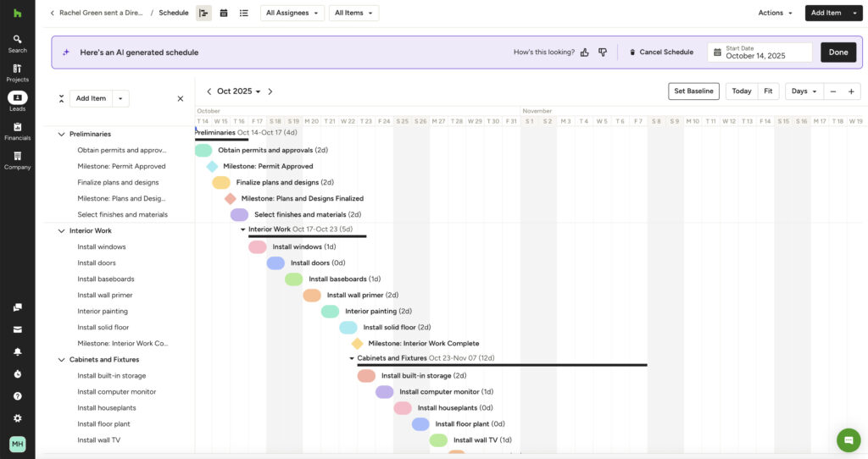Select Install wall TV in the list
The width and height of the screenshot is (868, 459).
pyautogui.click(x=98, y=440)
